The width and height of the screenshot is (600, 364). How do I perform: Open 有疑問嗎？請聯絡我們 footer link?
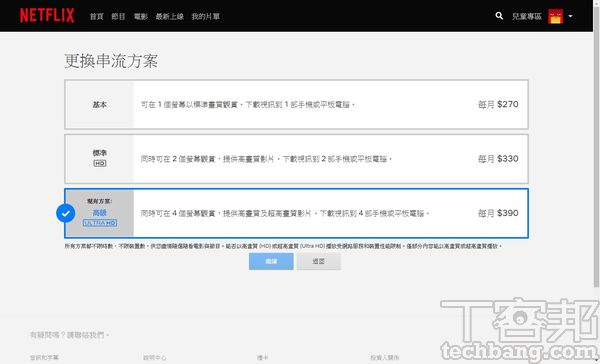pyautogui.click(x=70, y=335)
